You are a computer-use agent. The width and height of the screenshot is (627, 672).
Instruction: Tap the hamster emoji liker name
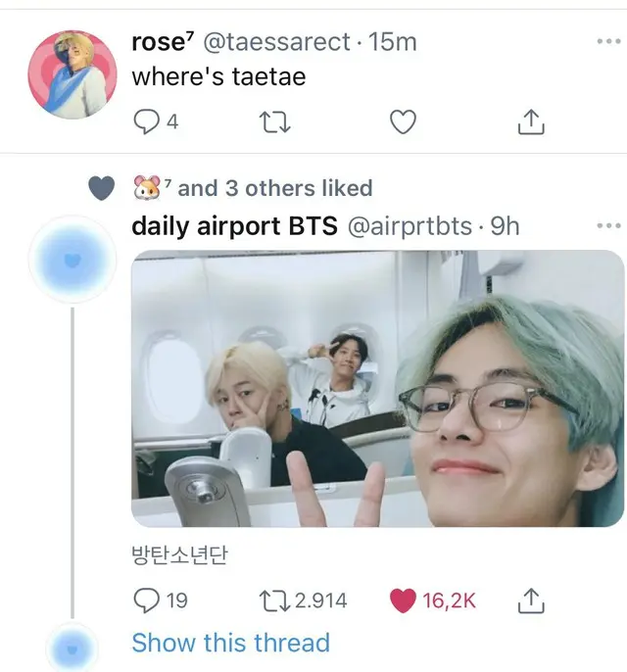point(147,188)
